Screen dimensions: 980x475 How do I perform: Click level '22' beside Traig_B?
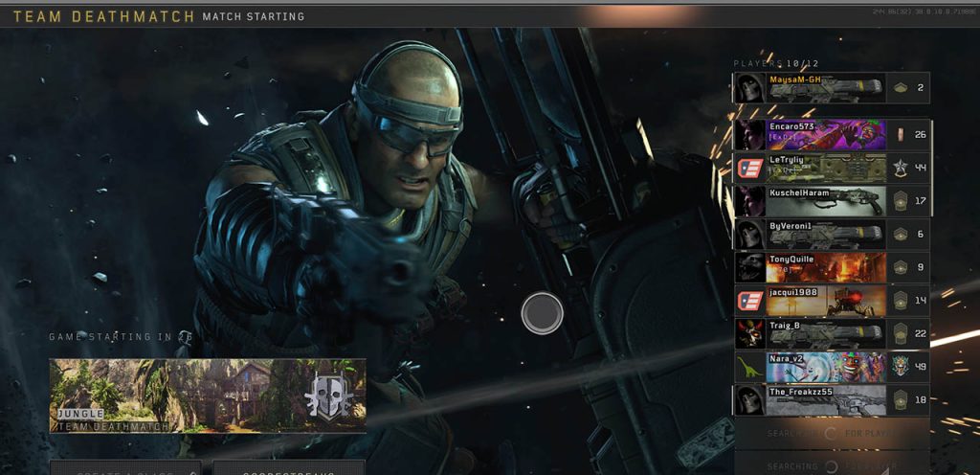click(x=920, y=334)
